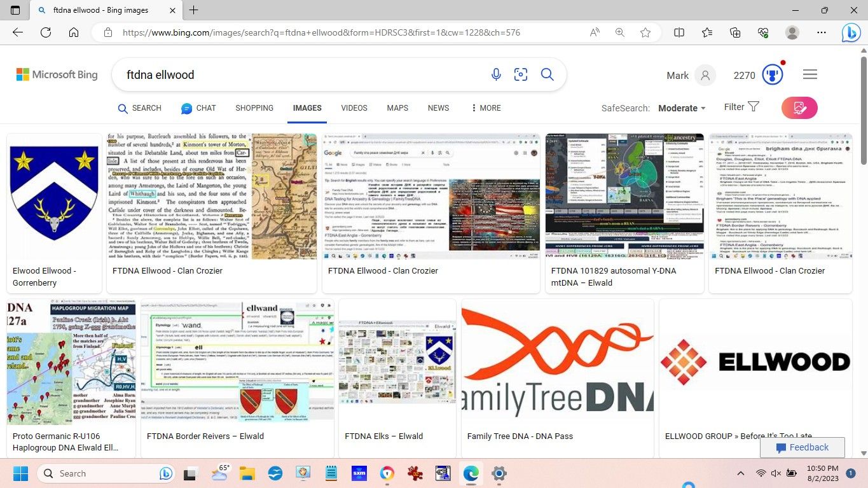Go back to the previous page

tap(18, 32)
